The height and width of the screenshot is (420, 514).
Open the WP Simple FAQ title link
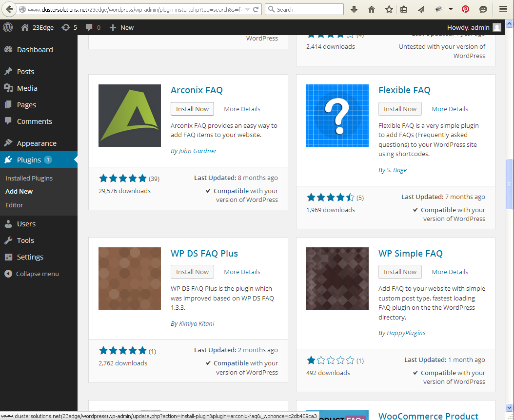[411, 254]
